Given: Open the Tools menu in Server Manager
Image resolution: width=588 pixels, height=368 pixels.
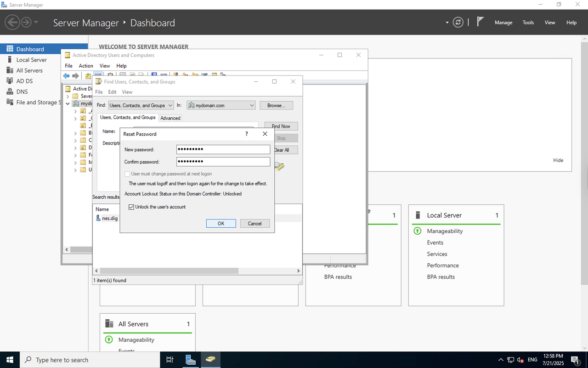Looking at the screenshot, I should 528,23.
